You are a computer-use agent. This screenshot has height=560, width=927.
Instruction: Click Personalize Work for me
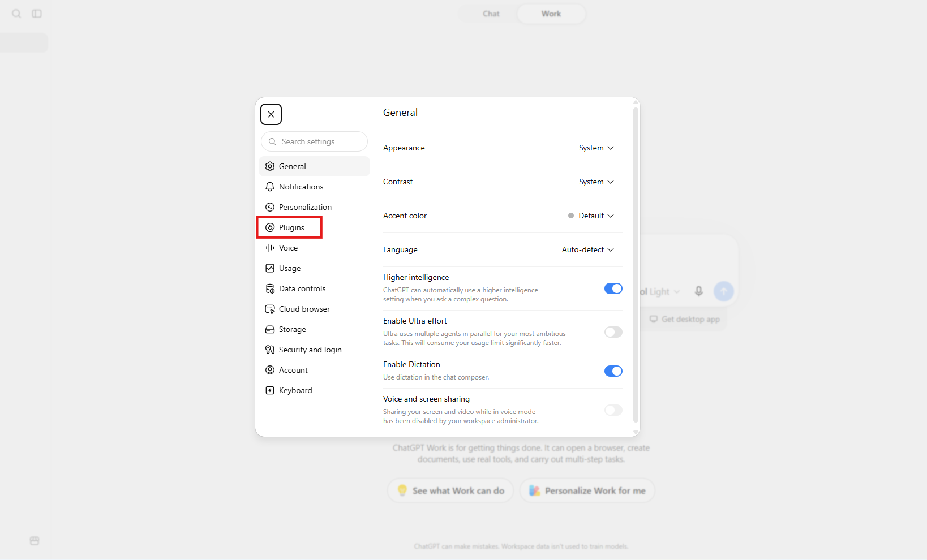[587, 490]
